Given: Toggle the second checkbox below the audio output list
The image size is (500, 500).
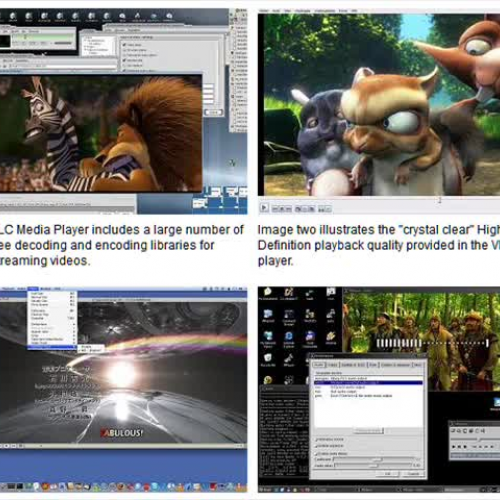Looking at the screenshot, I should coord(316,446).
